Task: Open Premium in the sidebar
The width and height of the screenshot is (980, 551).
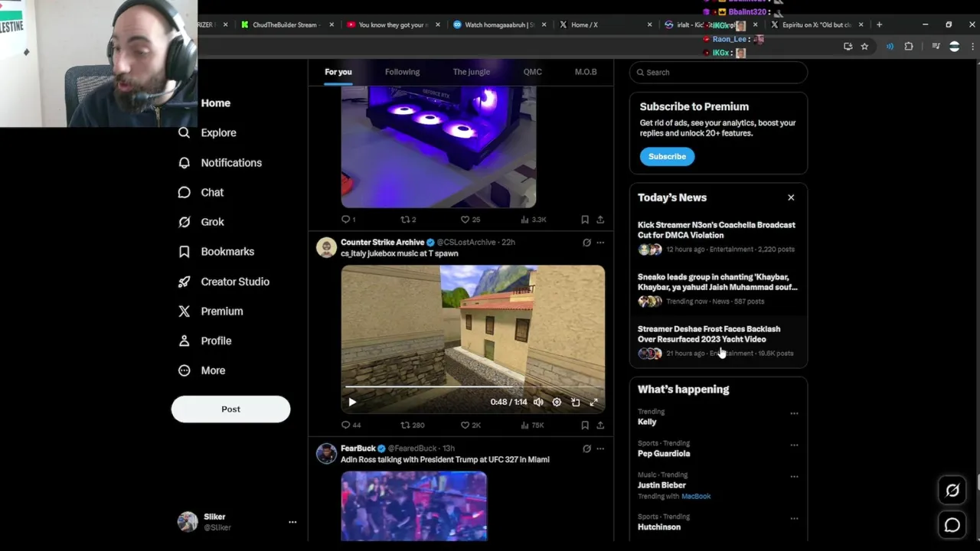Action: click(210, 311)
